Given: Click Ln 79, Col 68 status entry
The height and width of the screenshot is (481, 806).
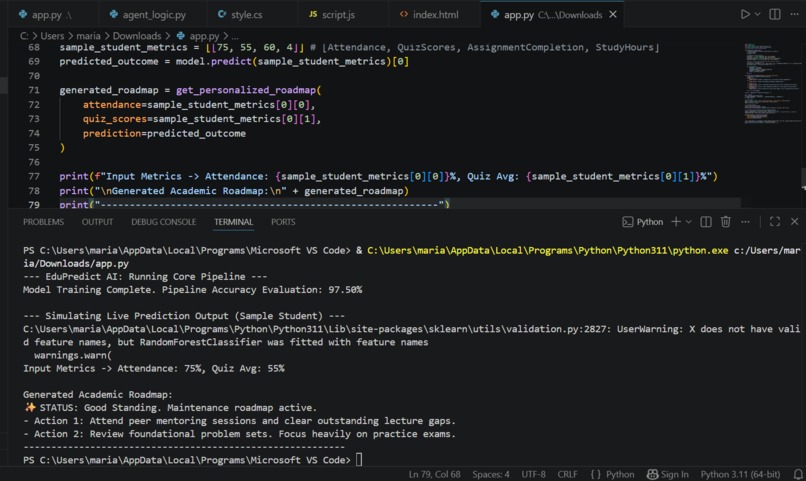Looking at the screenshot, I should click(x=434, y=474).
